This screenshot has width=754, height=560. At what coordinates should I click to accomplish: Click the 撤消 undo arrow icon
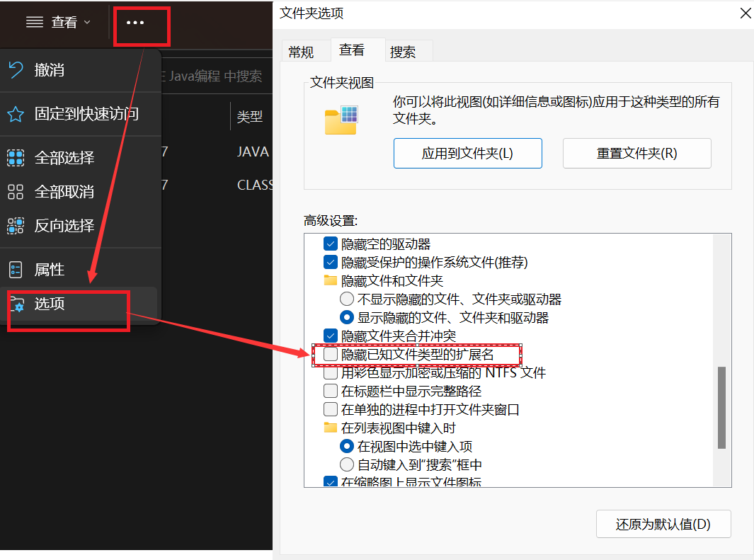click(16, 70)
